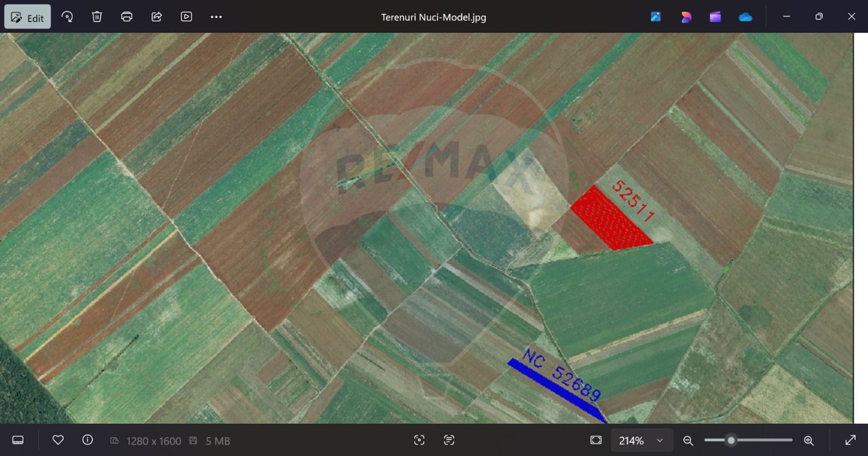This screenshot has height=456, width=868.
Task: Rotate the image
Action: pyautogui.click(x=67, y=17)
